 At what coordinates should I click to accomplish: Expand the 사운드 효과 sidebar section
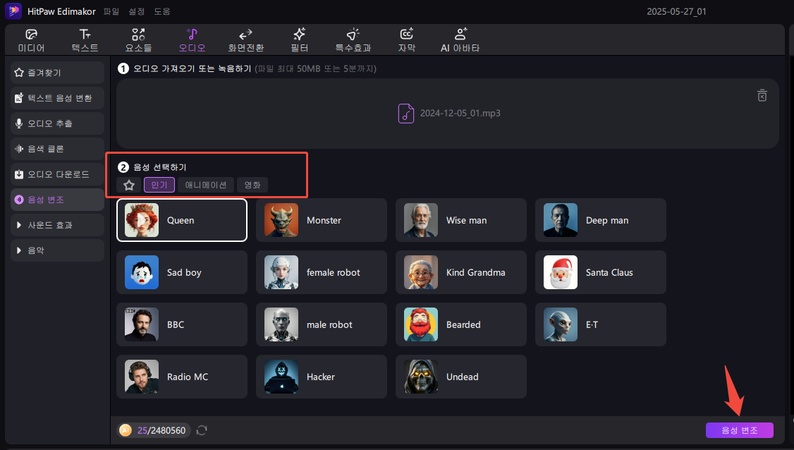tap(56, 225)
